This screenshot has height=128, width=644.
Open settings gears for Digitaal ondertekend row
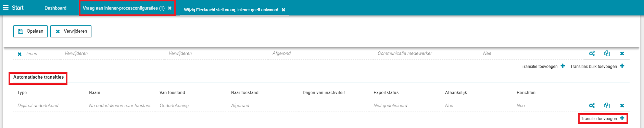pos(592,105)
